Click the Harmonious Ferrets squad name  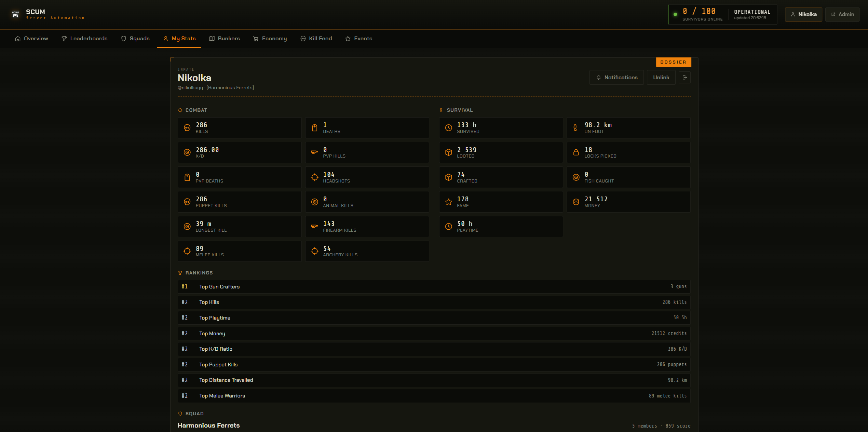click(x=208, y=426)
